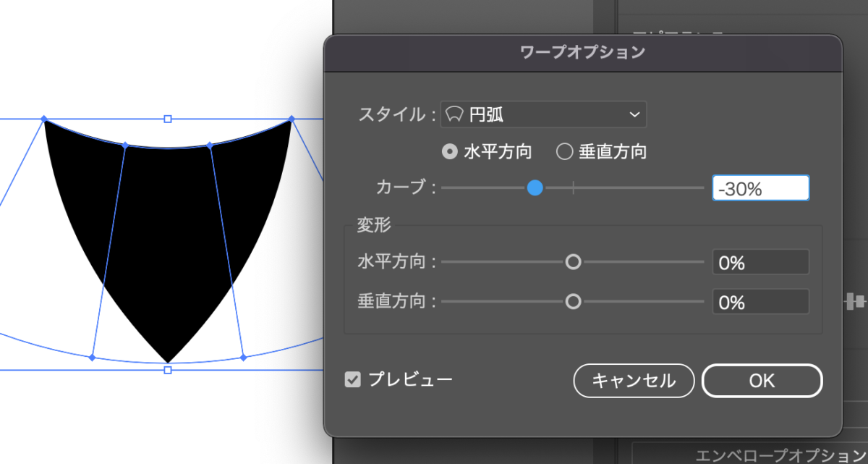Select the 水平方向 (horizontal) radio button
This screenshot has height=464, width=868.
tap(449, 151)
